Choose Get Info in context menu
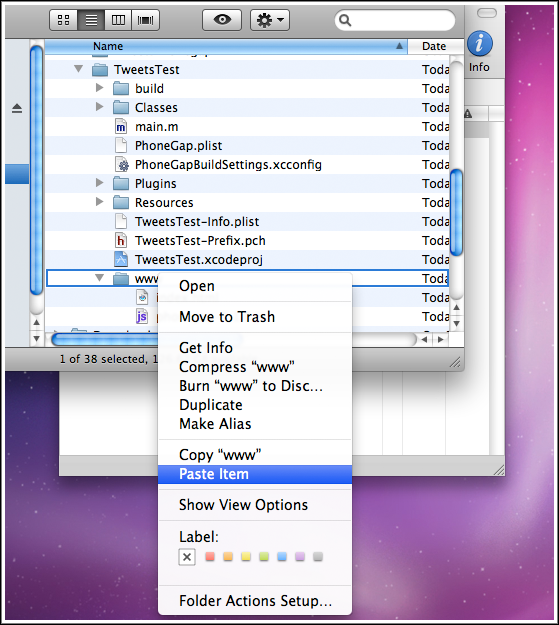559x625 pixels. 255,348
